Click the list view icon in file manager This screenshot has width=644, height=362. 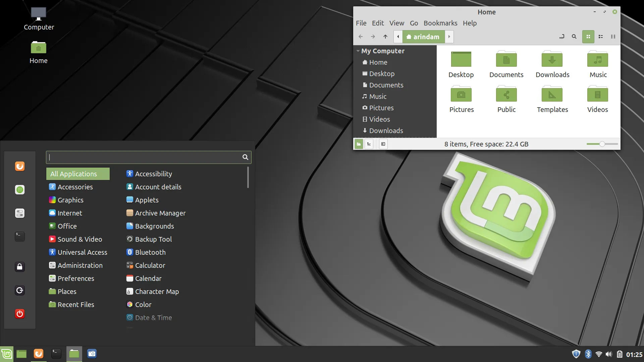pos(601,36)
